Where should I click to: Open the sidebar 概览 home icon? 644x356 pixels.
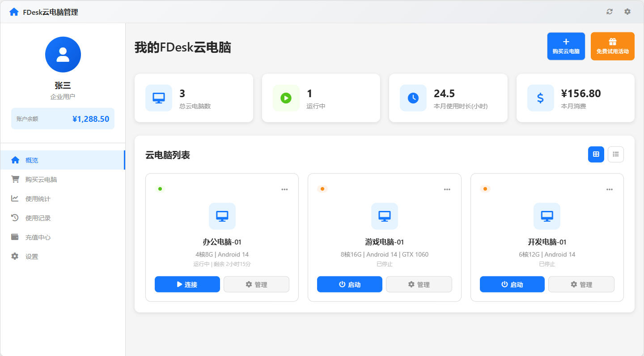click(x=15, y=160)
